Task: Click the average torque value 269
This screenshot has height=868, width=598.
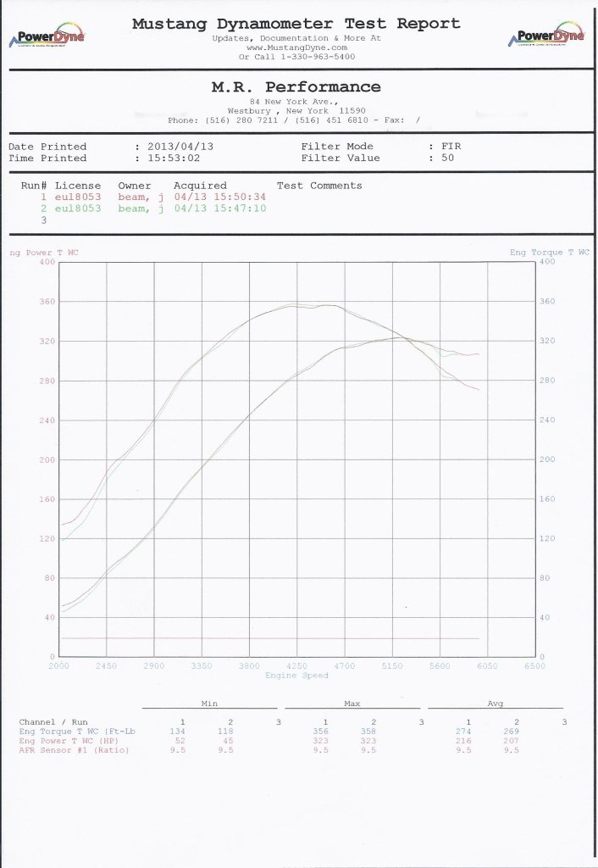Action: pos(511,732)
